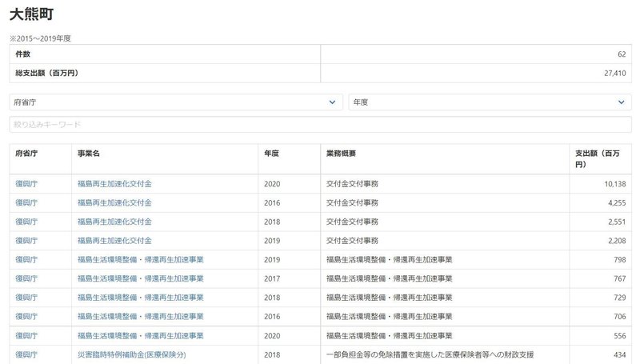Focus the 絞り込みキーワード search field
Viewport: 640px width, 364px height.
(321, 125)
